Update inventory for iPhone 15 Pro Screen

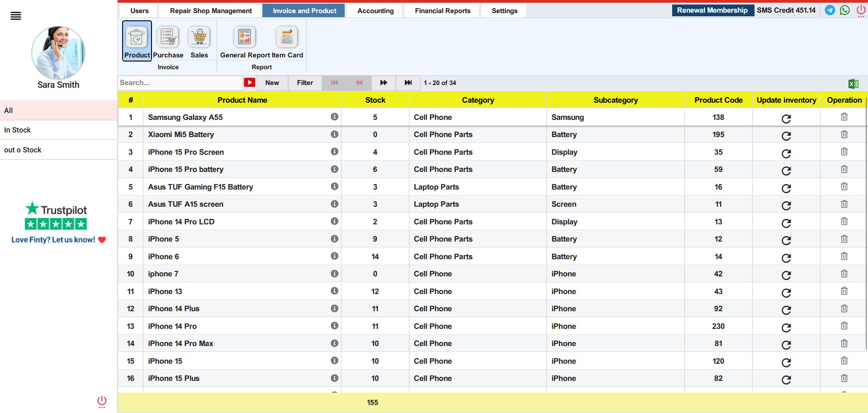[786, 153]
